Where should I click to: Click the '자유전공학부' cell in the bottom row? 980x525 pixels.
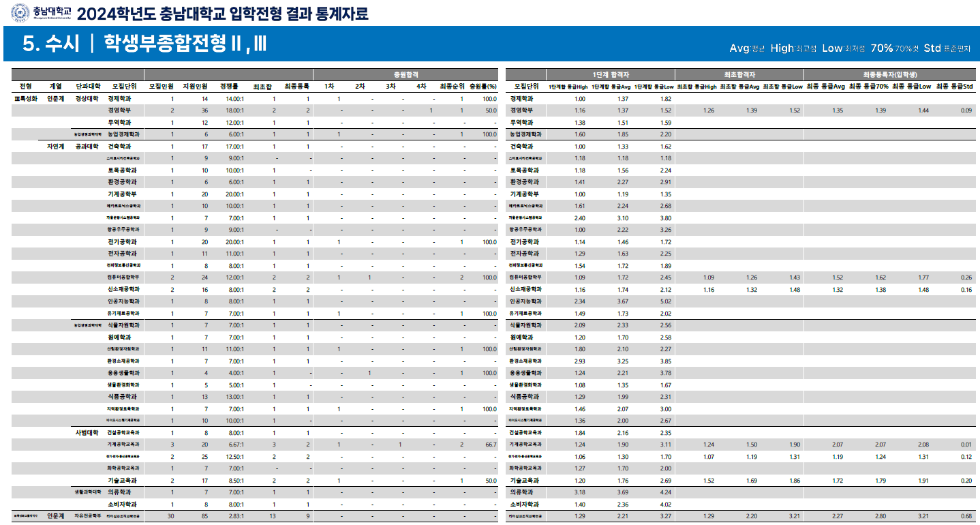pyautogui.click(x=88, y=515)
